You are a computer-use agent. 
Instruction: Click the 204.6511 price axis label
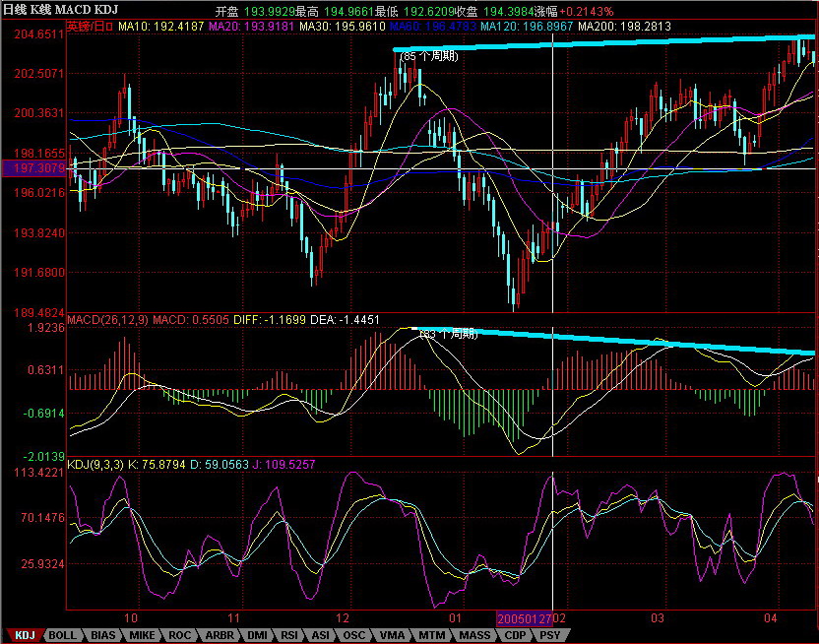pos(39,34)
